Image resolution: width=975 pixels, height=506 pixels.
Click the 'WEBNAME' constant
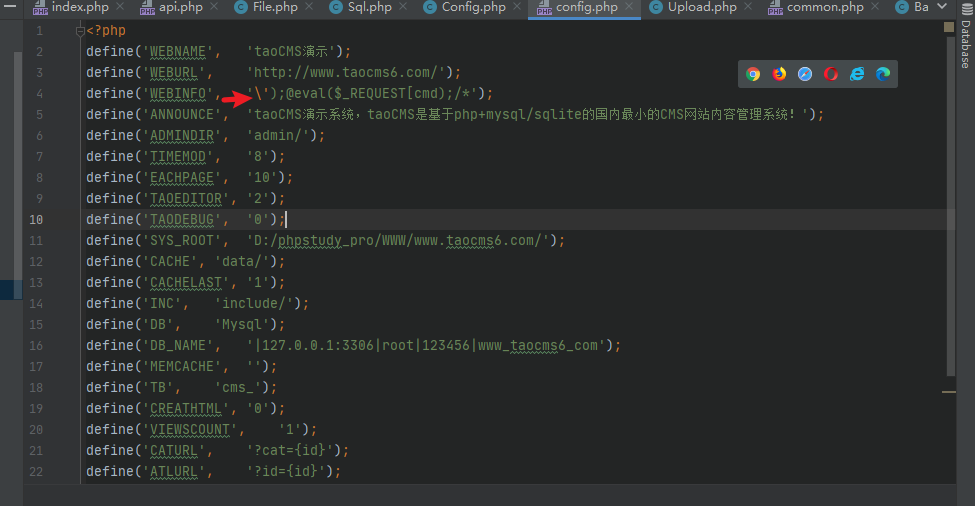pos(178,52)
